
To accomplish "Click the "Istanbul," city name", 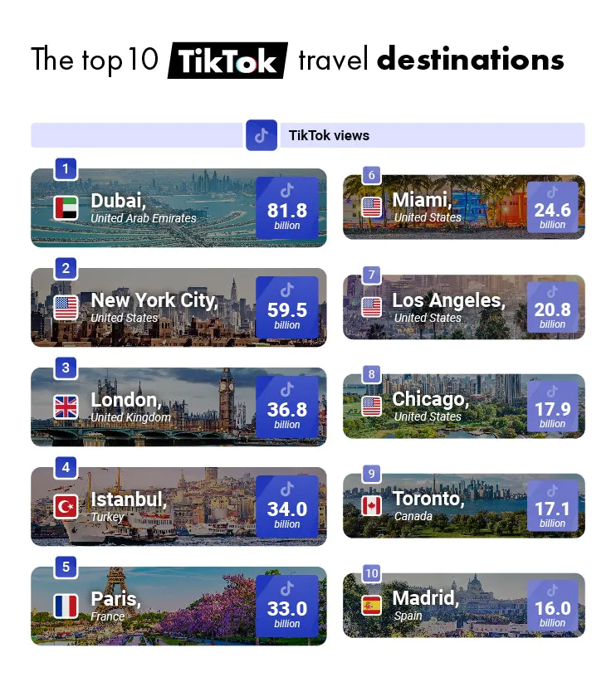I will click(x=129, y=499).
